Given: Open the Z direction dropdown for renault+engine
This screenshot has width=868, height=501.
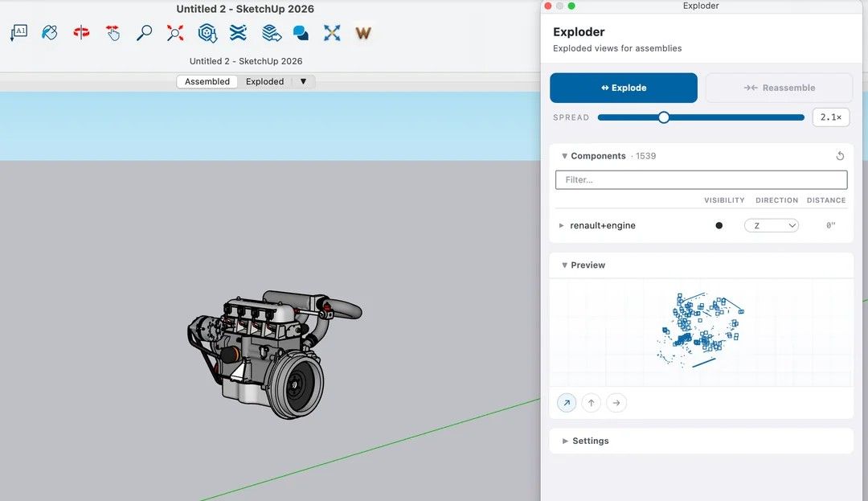Looking at the screenshot, I should [x=771, y=225].
